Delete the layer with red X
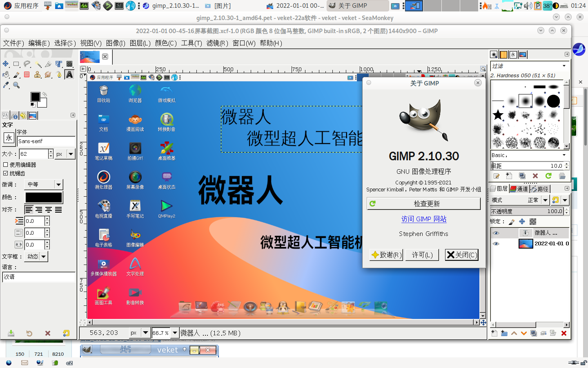This screenshot has width=588, height=368. point(564,333)
